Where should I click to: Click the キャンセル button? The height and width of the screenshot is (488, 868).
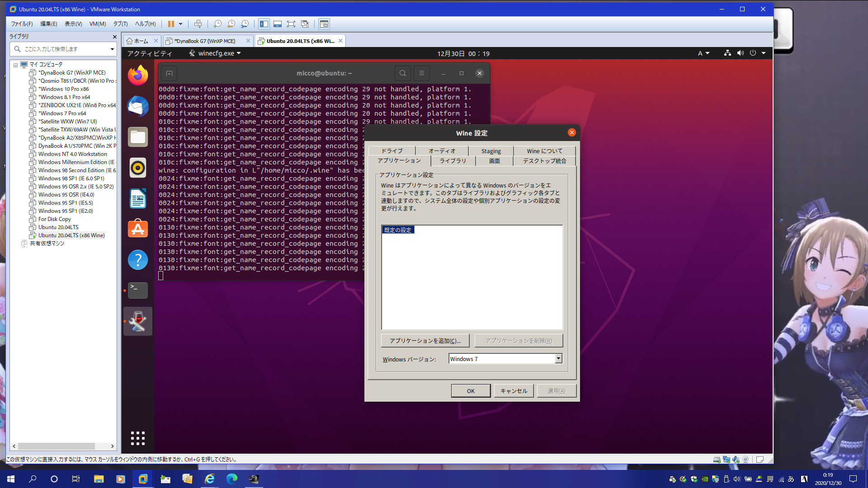[514, 391]
